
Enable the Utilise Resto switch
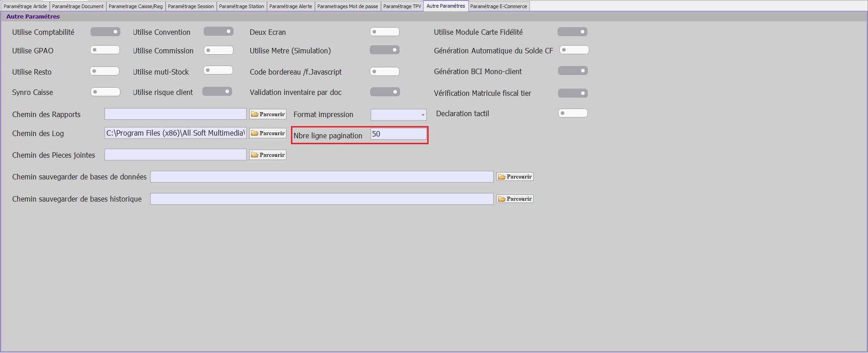click(x=105, y=71)
